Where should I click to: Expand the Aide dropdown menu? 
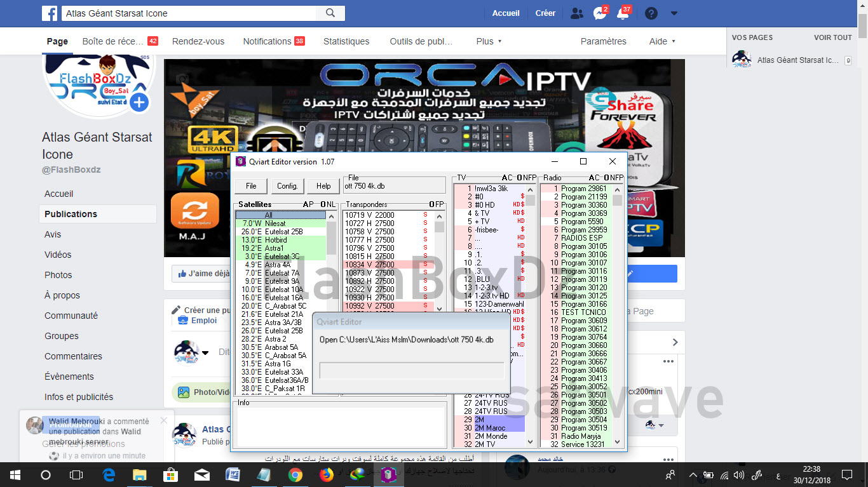point(662,41)
